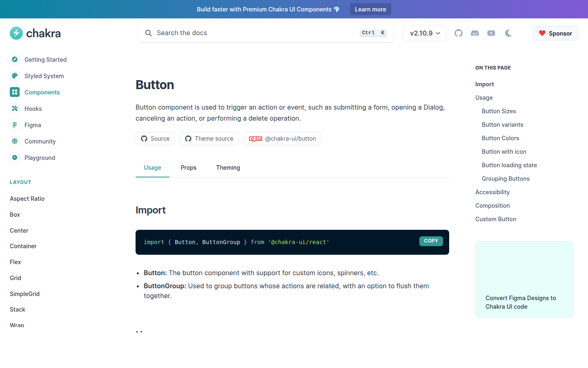
Task: Click the npm @chakra-ui/button badge
Action: click(x=282, y=138)
